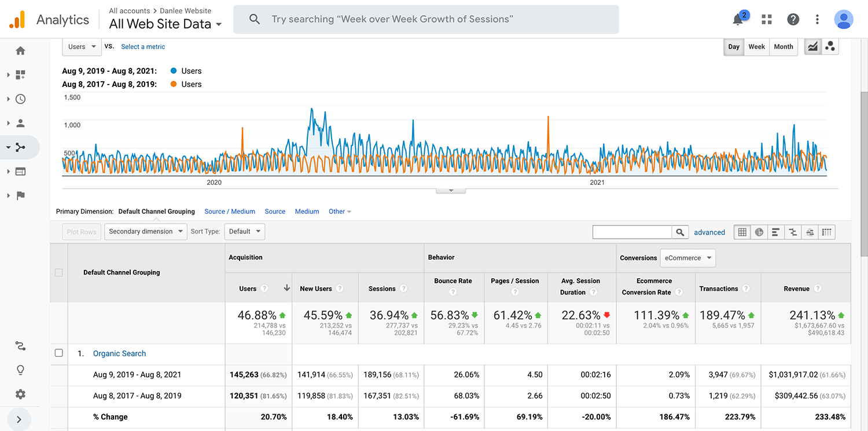
Task: Open the Secondary dimension dropdown
Action: tap(146, 232)
